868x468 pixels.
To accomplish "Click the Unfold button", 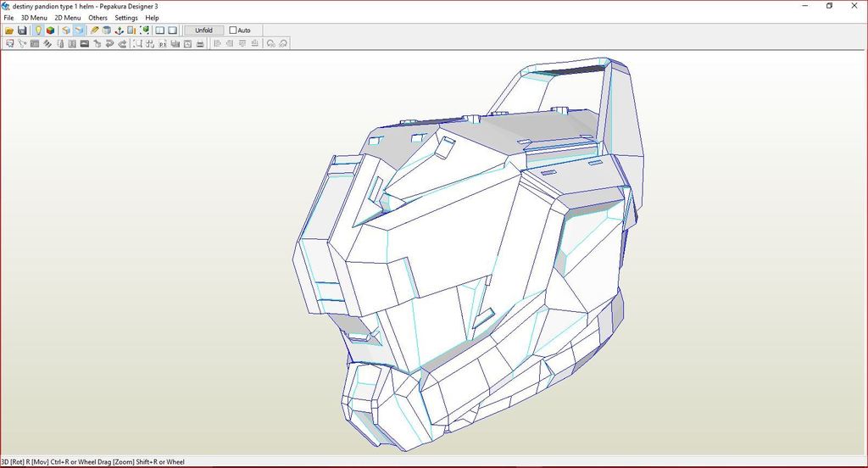I will [203, 31].
